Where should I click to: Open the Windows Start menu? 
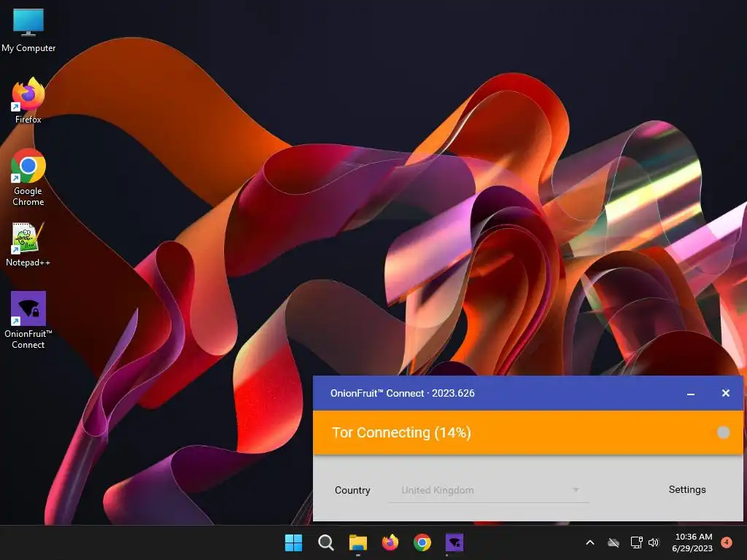pos(293,542)
